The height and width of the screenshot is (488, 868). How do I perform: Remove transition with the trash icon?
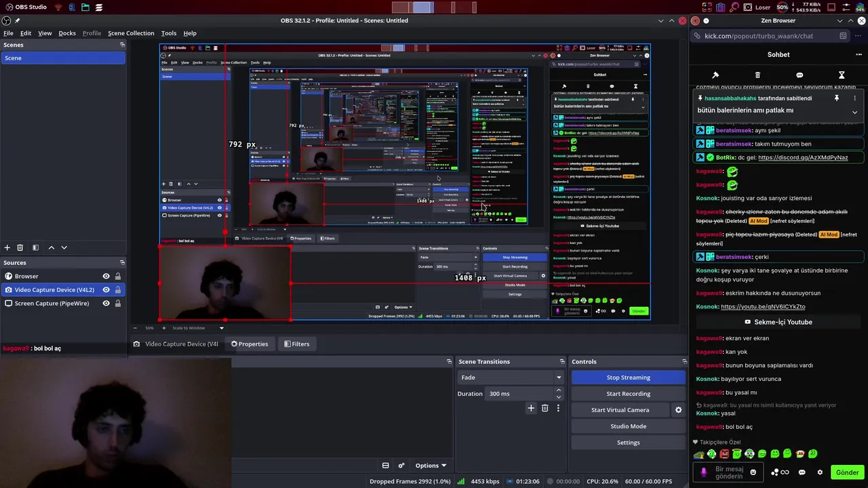click(545, 408)
